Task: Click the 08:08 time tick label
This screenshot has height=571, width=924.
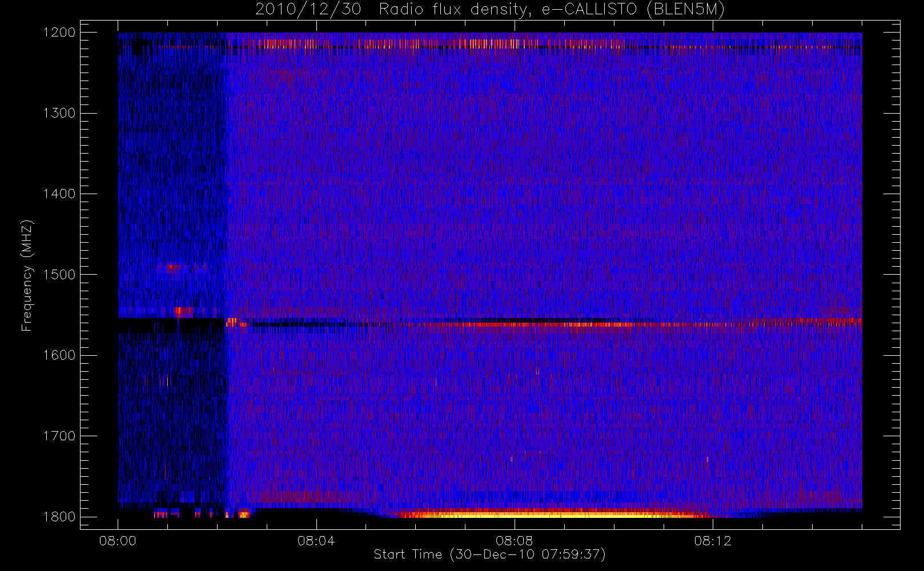Action: click(514, 541)
